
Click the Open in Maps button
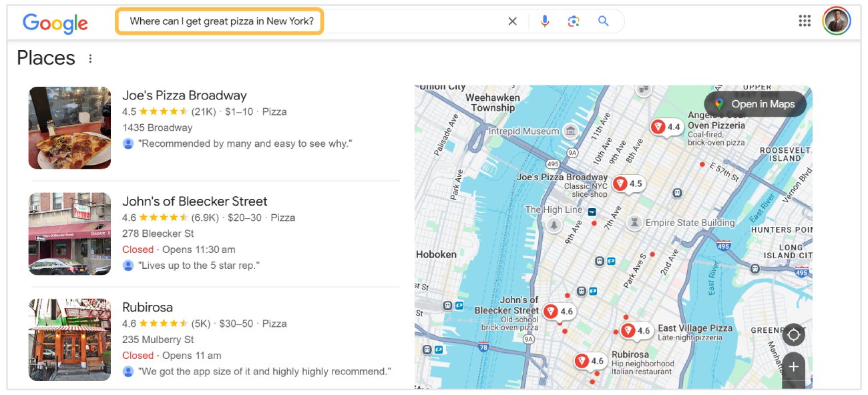click(x=755, y=104)
